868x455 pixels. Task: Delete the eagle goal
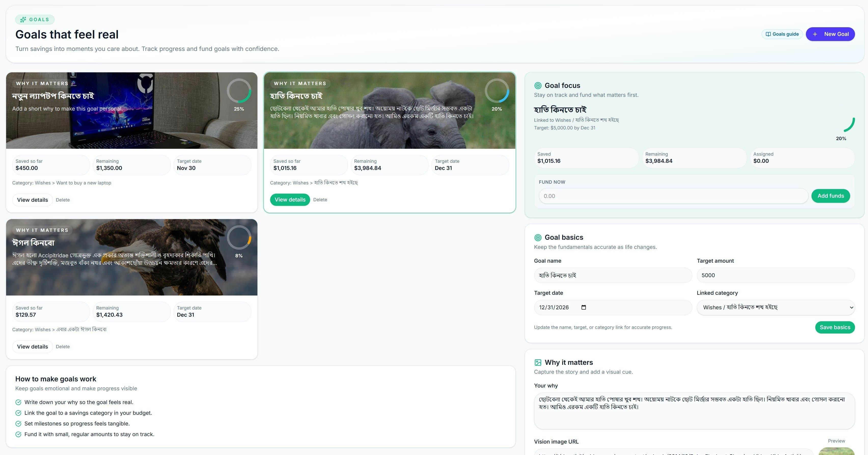coord(63,346)
